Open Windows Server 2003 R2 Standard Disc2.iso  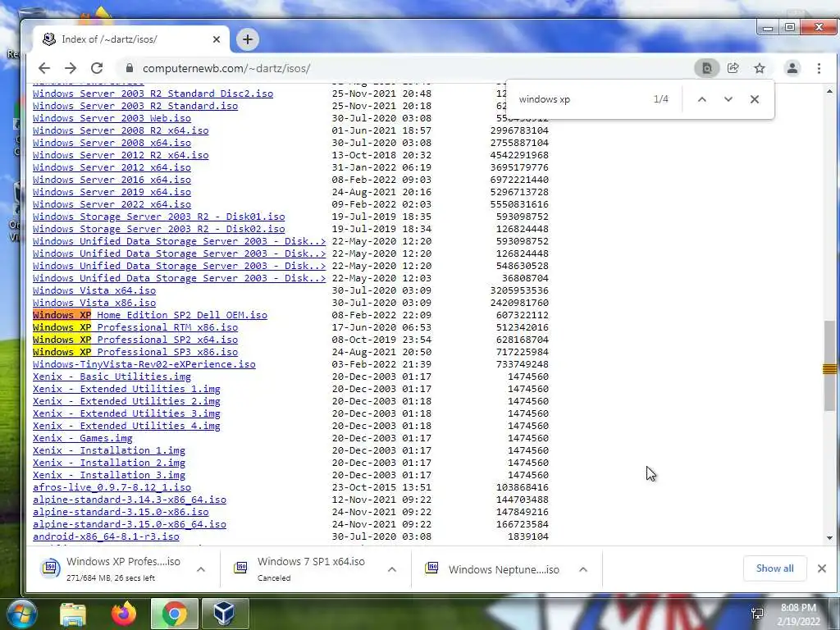(153, 94)
